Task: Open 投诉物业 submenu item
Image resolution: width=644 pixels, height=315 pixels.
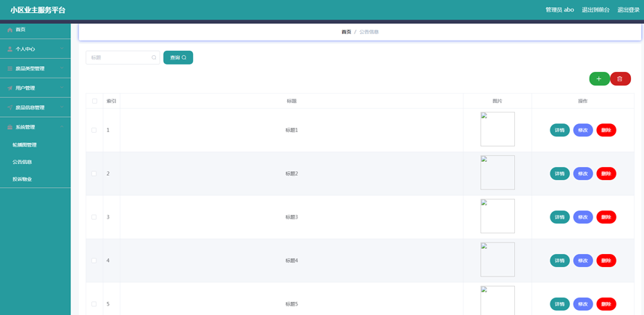Action: [22, 179]
